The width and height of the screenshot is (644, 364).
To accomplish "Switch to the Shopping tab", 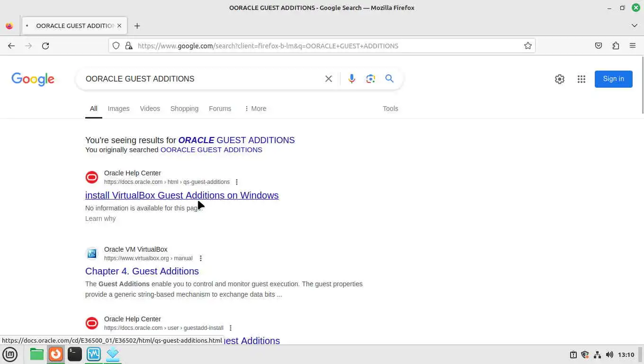I will pyautogui.click(x=184, y=109).
